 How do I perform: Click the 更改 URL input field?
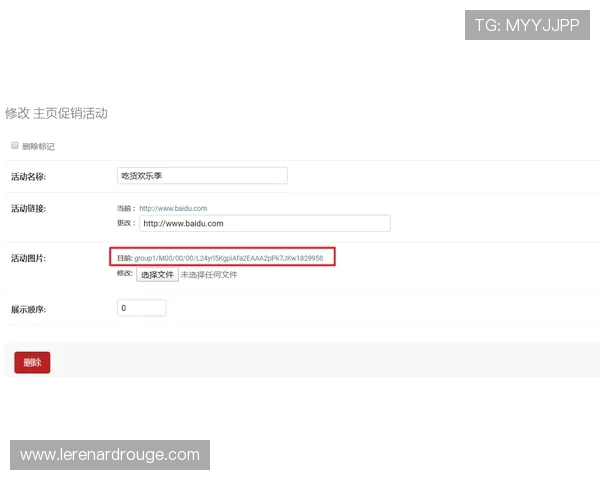click(264, 223)
